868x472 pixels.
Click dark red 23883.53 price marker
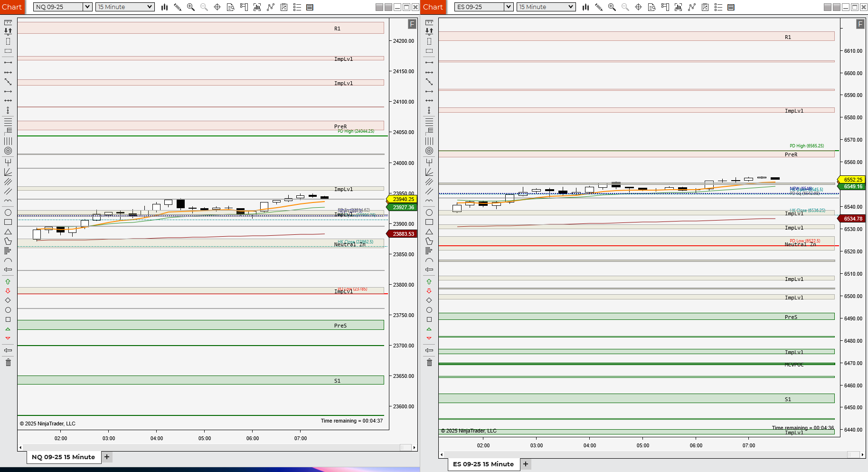pyautogui.click(x=402, y=234)
